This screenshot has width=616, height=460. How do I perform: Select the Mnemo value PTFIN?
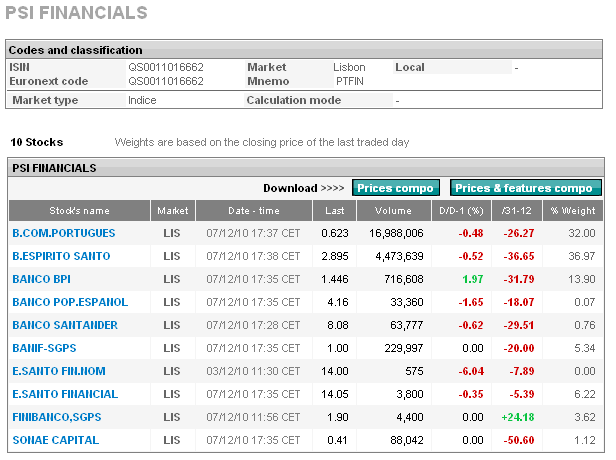point(350,81)
